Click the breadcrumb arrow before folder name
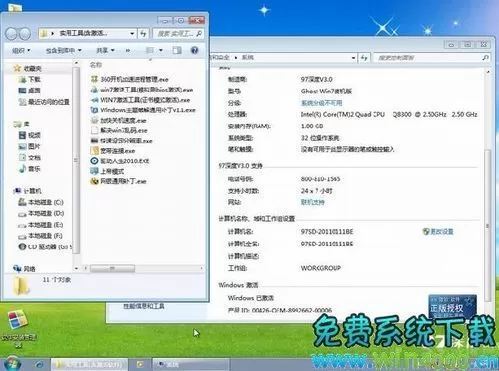The height and width of the screenshot is (371, 499). pos(52,33)
